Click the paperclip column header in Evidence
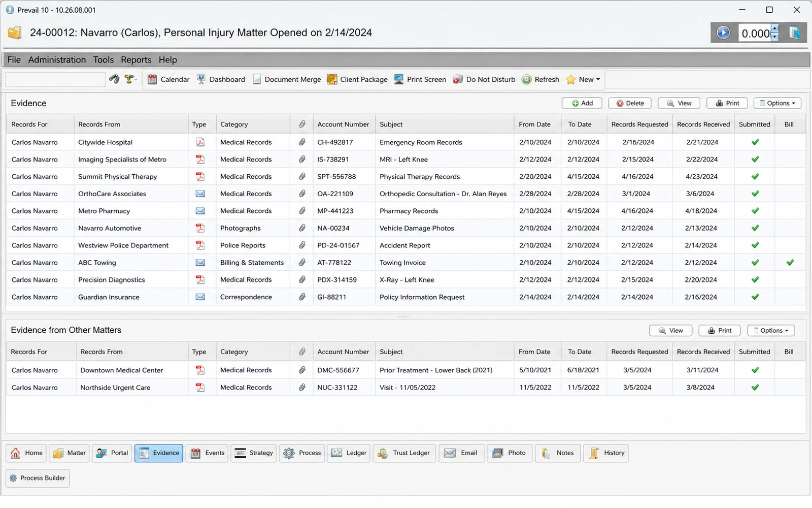Viewport: 812px width, 508px height. [302, 124]
